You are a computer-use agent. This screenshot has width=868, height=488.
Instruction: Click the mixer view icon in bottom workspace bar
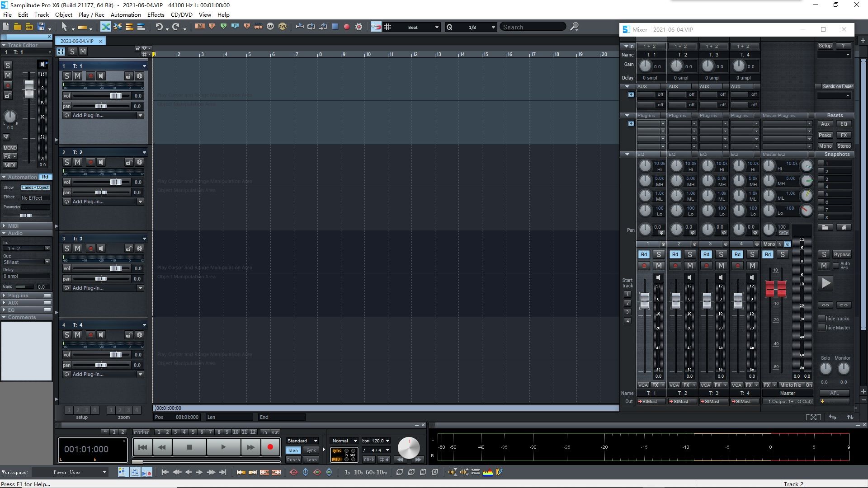point(135,472)
